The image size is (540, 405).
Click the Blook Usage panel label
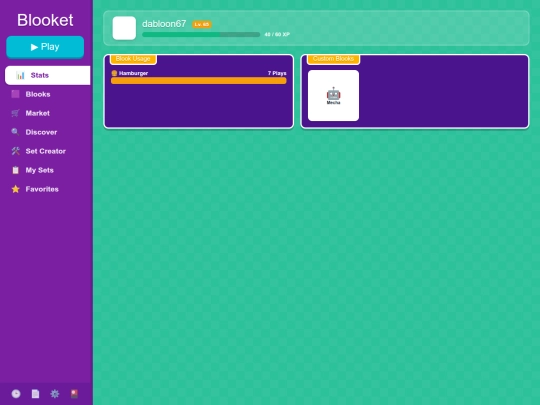click(133, 59)
